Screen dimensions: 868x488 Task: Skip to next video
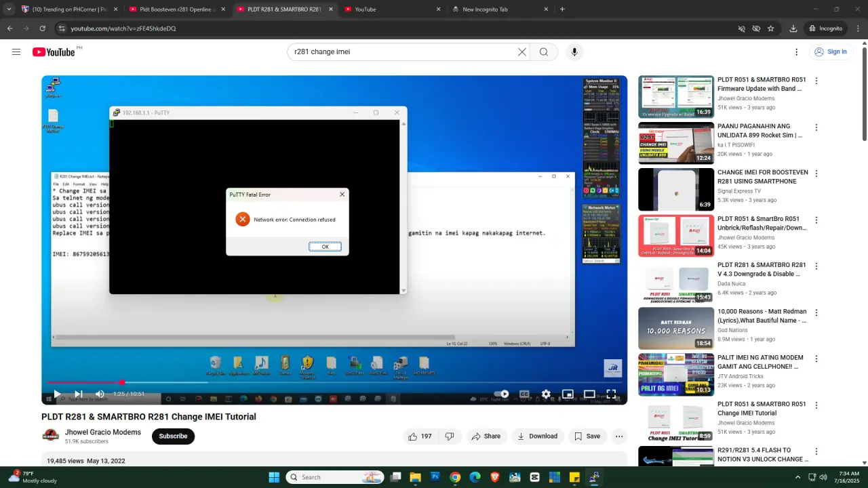79,394
